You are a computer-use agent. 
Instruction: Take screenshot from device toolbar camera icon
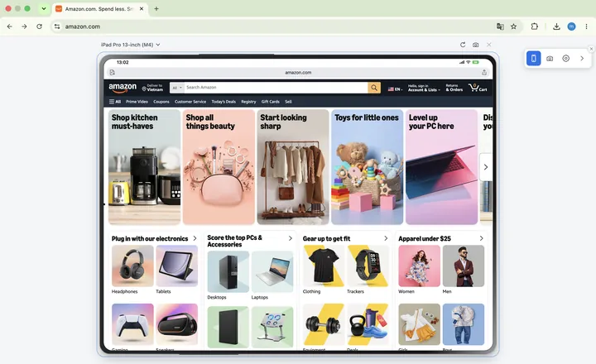click(x=475, y=45)
